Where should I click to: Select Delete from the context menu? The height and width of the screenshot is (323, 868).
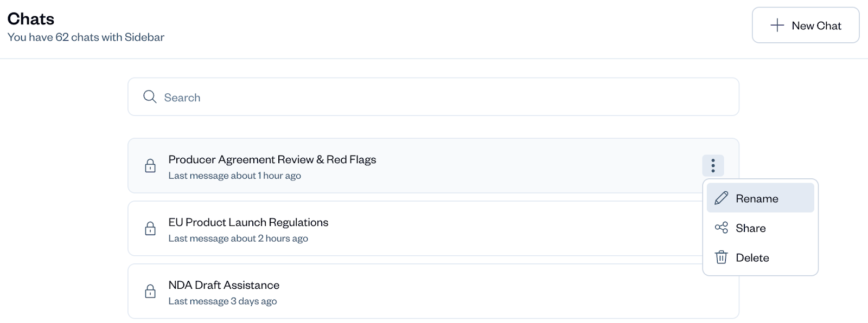pyautogui.click(x=752, y=258)
